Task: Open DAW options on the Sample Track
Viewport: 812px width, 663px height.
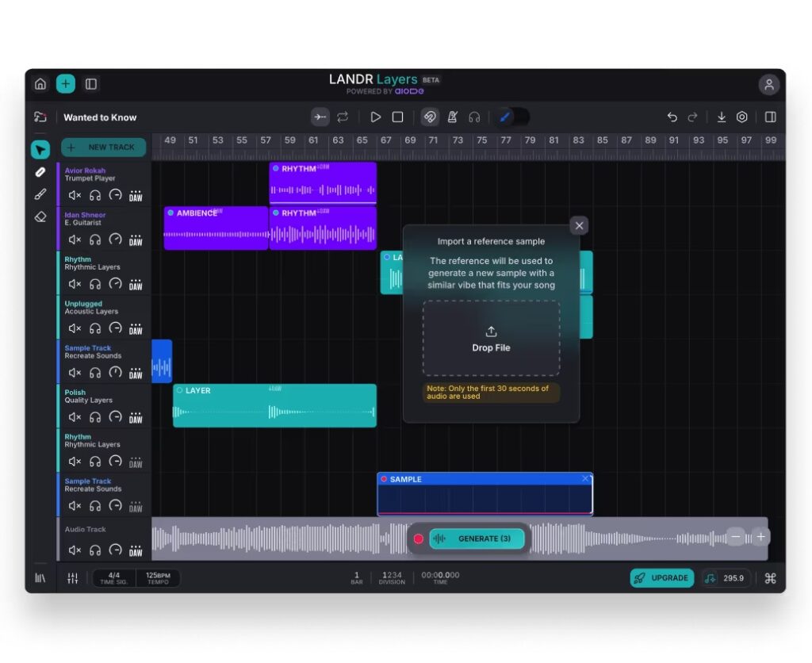Action: coord(136,373)
